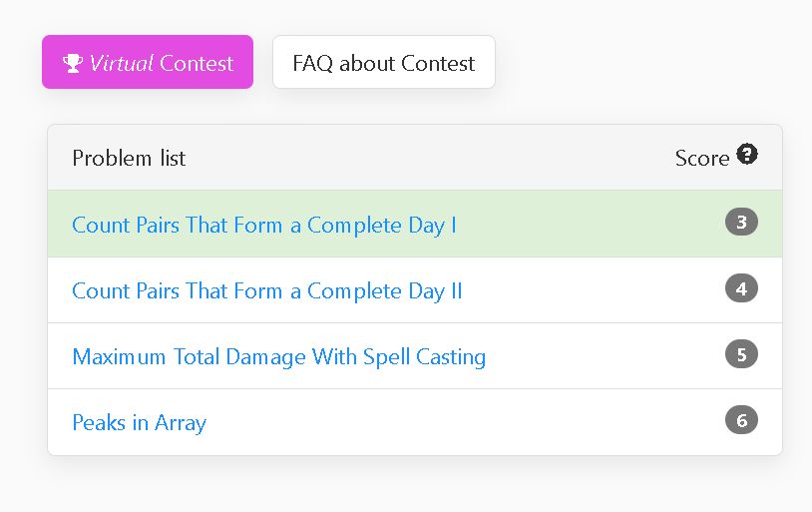812x512 pixels.
Task: Click the Problem list heading
Action: tap(129, 158)
